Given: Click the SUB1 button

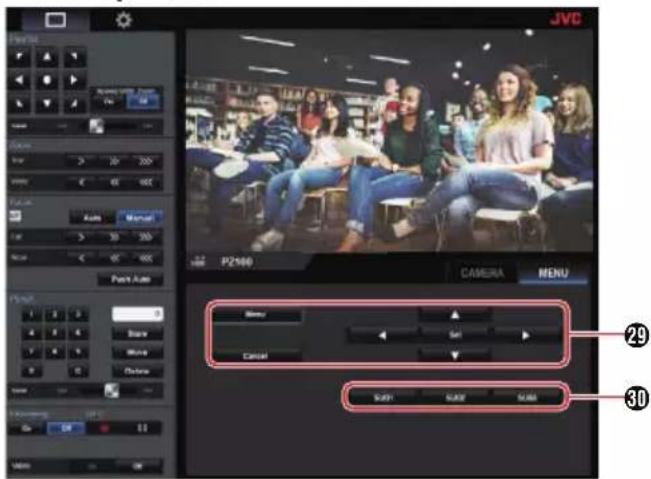Looking at the screenshot, I should coord(383,398).
